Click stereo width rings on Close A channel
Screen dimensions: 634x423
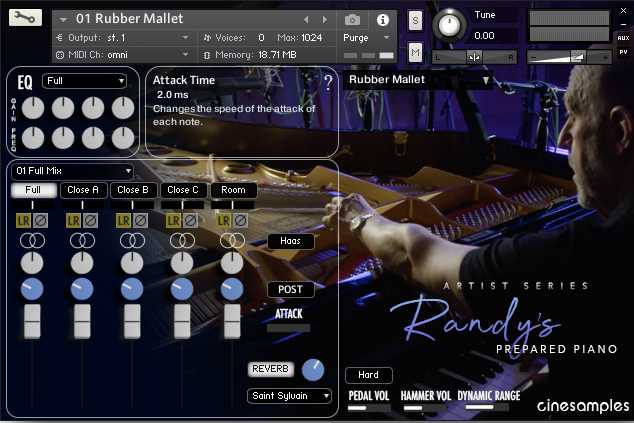point(82,241)
